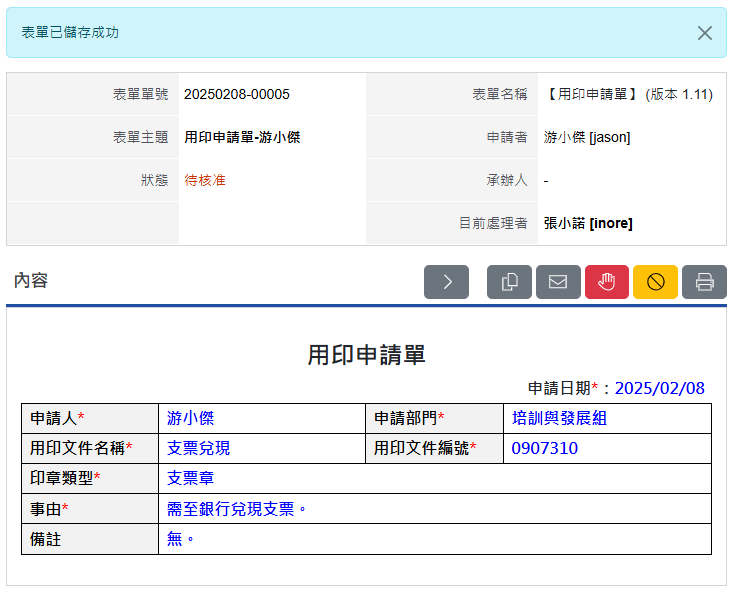Click the 表單單號 label
The height and width of the screenshot is (597, 735).
pos(141,94)
